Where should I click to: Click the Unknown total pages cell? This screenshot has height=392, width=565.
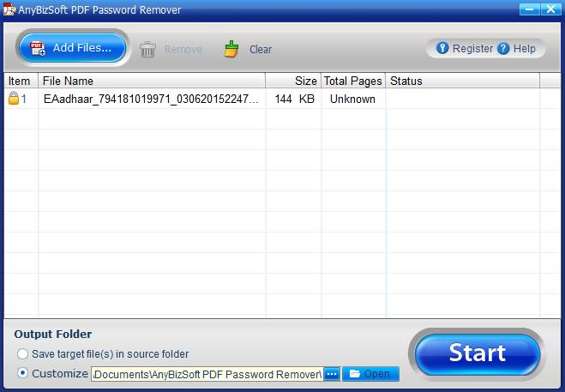tap(352, 99)
